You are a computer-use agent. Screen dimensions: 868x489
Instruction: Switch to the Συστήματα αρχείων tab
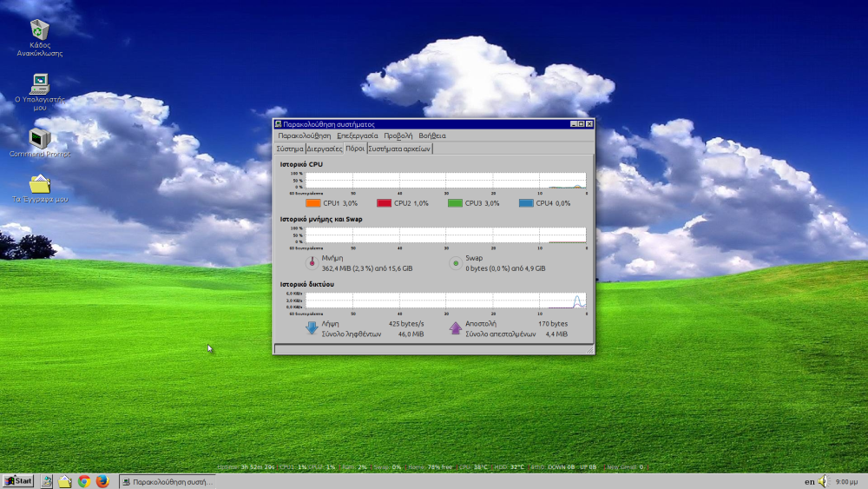tap(399, 149)
